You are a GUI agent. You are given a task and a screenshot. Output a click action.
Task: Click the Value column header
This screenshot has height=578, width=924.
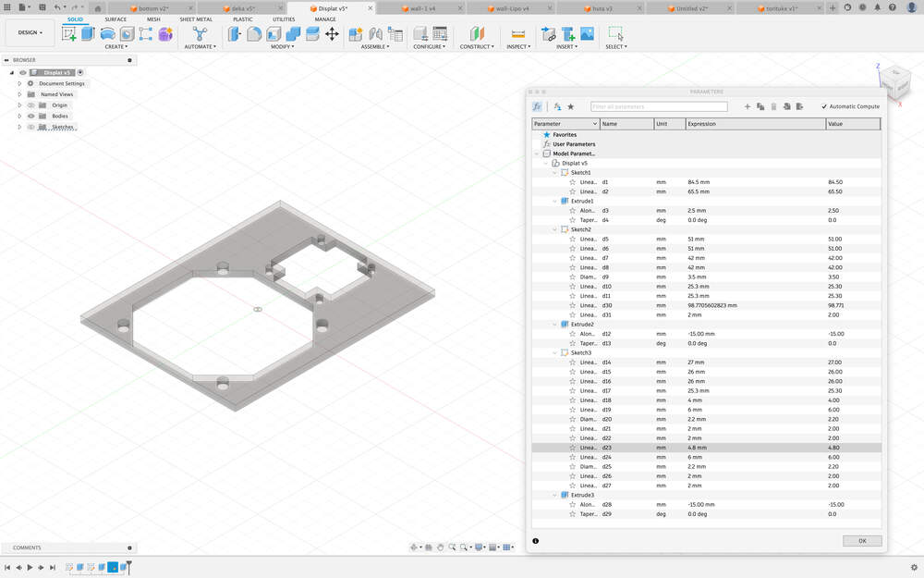pyautogui.click(x=853, y=124)
